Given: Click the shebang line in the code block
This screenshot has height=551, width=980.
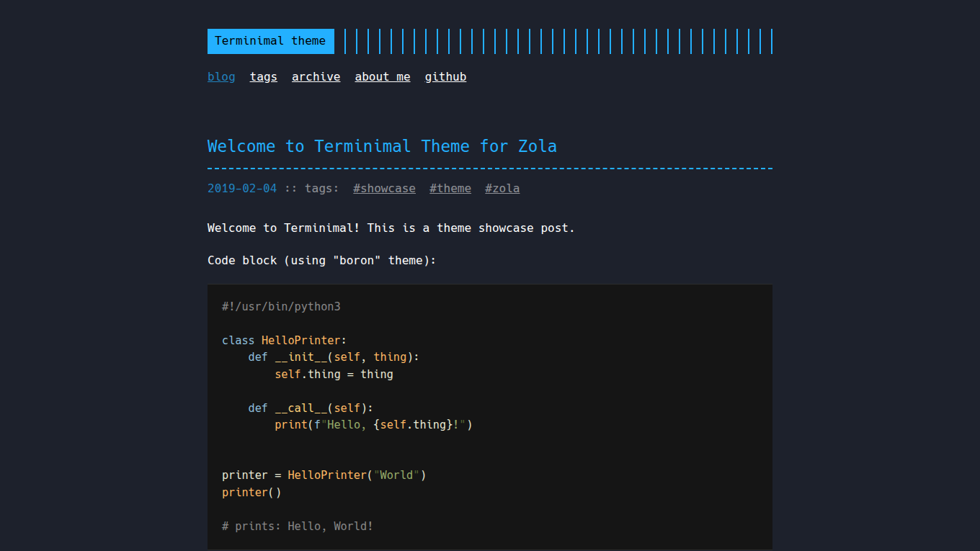Looking at the screenshot, I should coord(280,306).
